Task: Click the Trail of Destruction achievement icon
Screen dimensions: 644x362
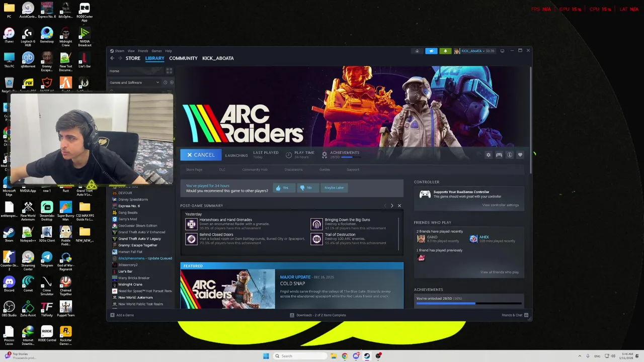Action: [316, 239]
